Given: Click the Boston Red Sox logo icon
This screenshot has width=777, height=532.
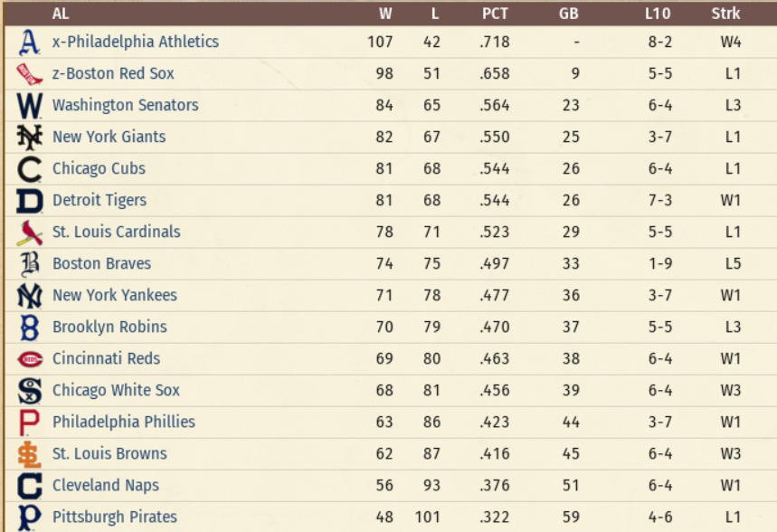Looking at the screenshot, I should 30,74.
